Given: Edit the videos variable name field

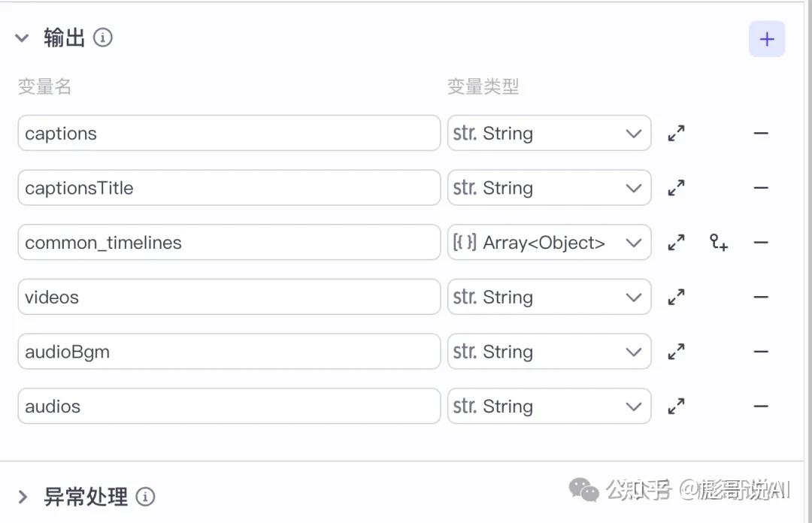Looking at the screenshot, I should coord(229,298).
